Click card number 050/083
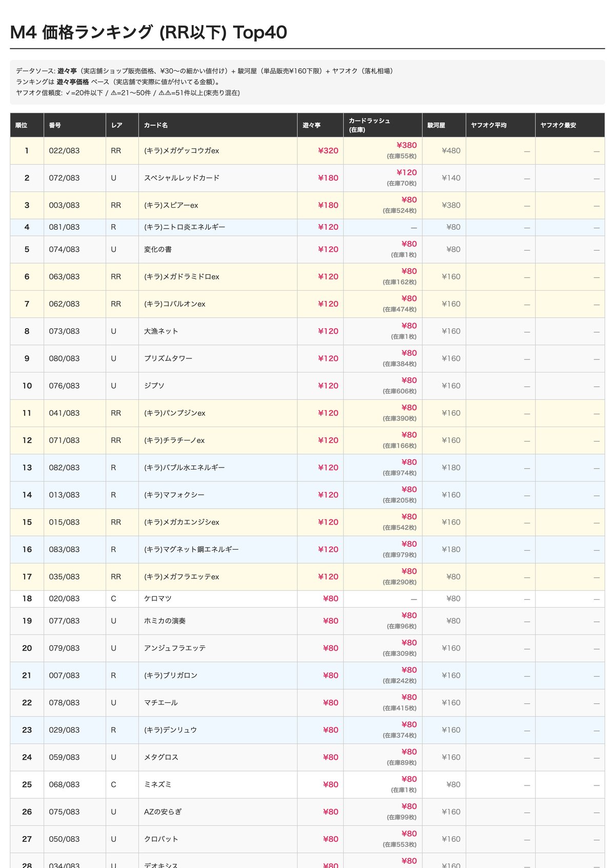Screen dimensions: 615x868 point(64,839)
